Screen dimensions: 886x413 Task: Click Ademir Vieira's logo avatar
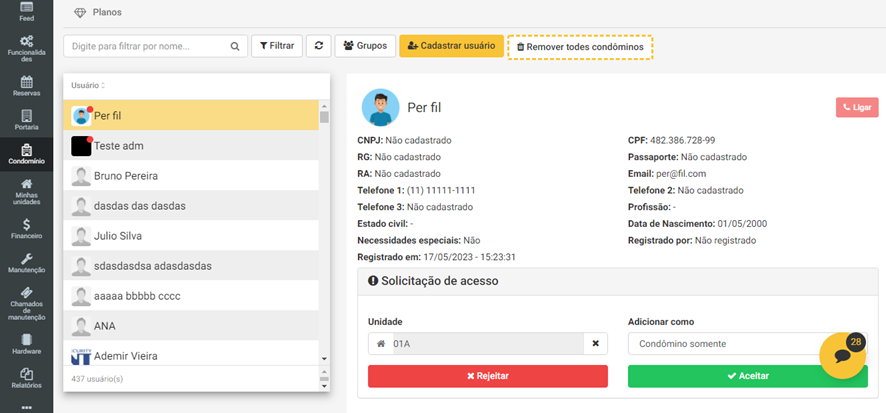pyautogui.click(x=81, y=356)
